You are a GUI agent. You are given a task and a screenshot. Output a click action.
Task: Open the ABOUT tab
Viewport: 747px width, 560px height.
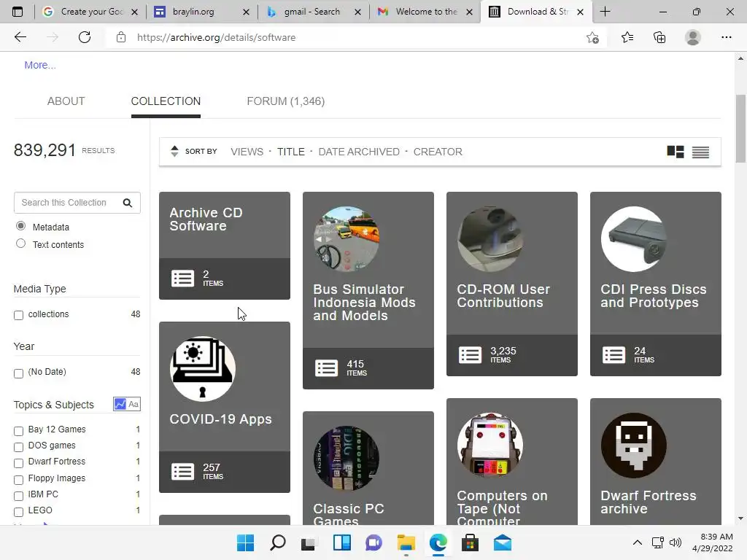[x=66, y=101]
